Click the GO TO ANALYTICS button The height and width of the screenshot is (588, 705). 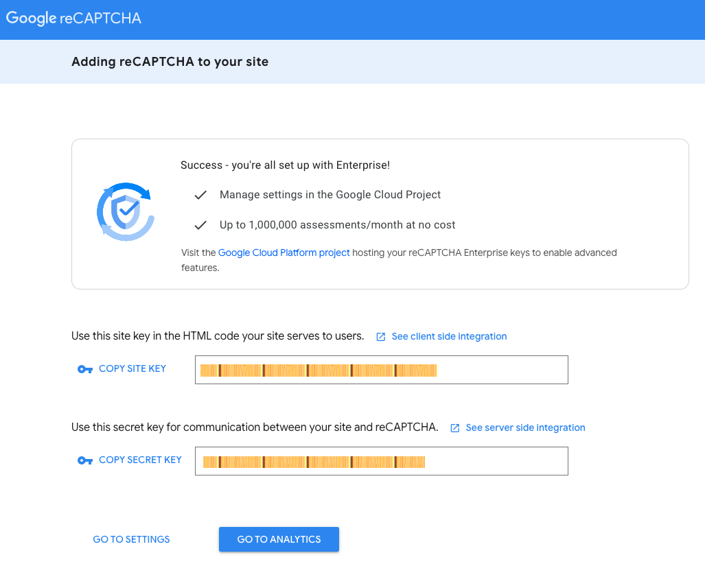point(279,539)
